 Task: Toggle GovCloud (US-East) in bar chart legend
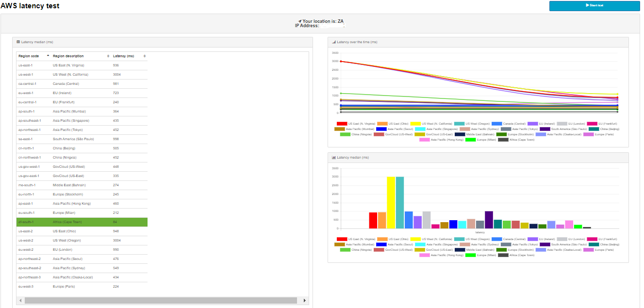tap(433, 250)
